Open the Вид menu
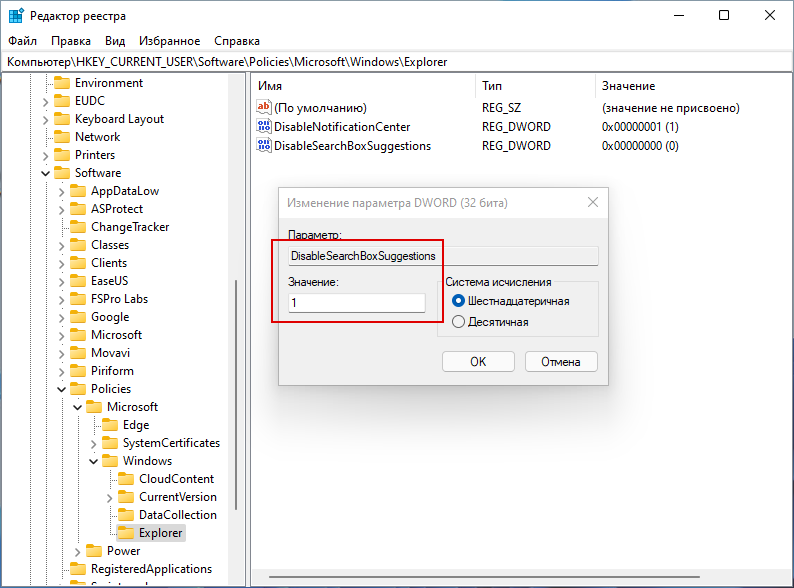This screenshot has width=794, height=588. pos(115,41)
